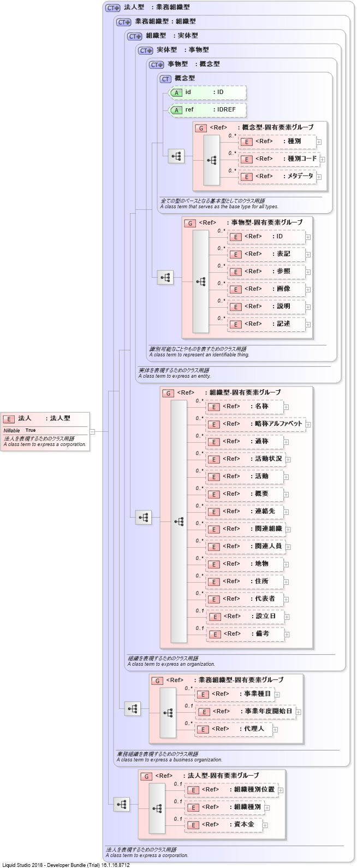Select the 概要 element reference
The image size is (357, 868).
click(245, 494)
